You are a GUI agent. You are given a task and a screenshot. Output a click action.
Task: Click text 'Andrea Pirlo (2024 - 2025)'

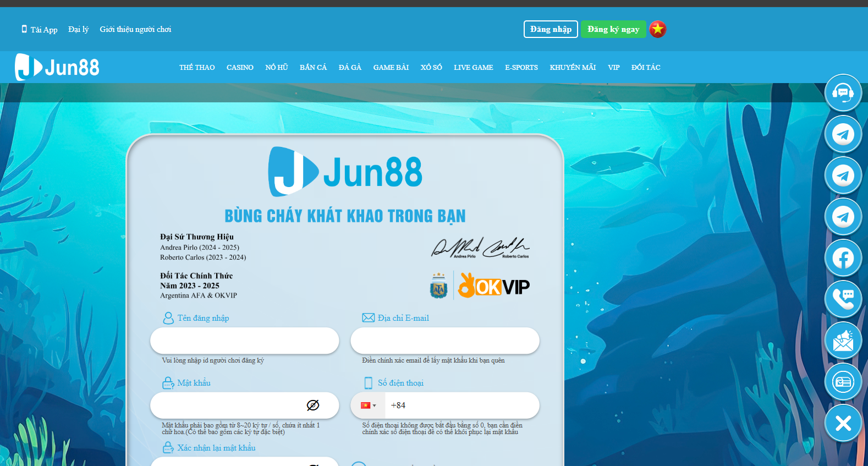(x=200, y=248)
